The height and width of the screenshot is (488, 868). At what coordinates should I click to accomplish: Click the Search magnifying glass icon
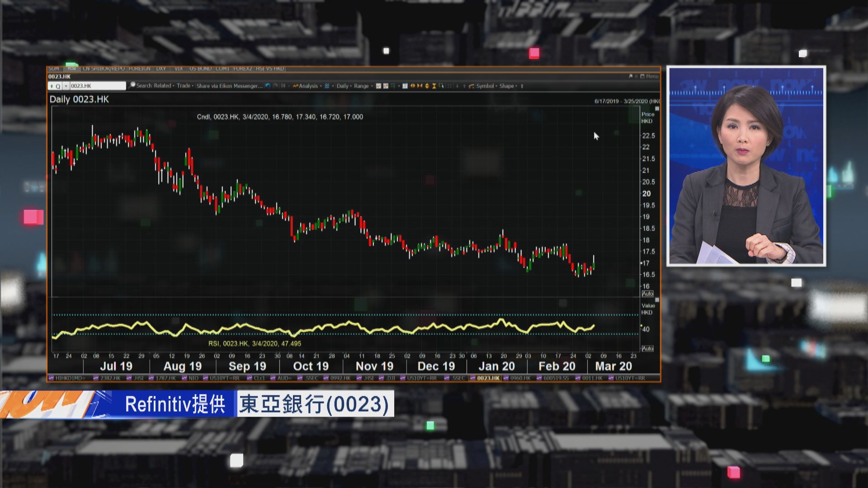(x=132, y=86)
